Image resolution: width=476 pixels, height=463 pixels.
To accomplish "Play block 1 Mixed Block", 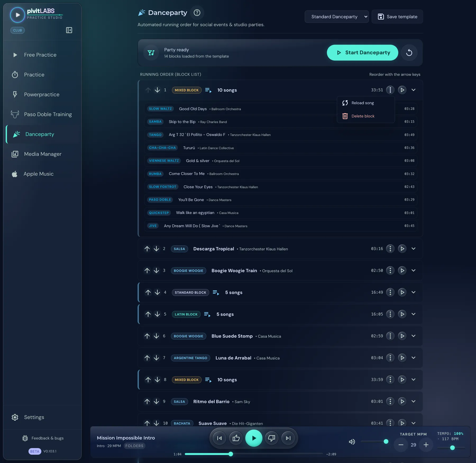I will pyautogui.click(x=402, y=90).
